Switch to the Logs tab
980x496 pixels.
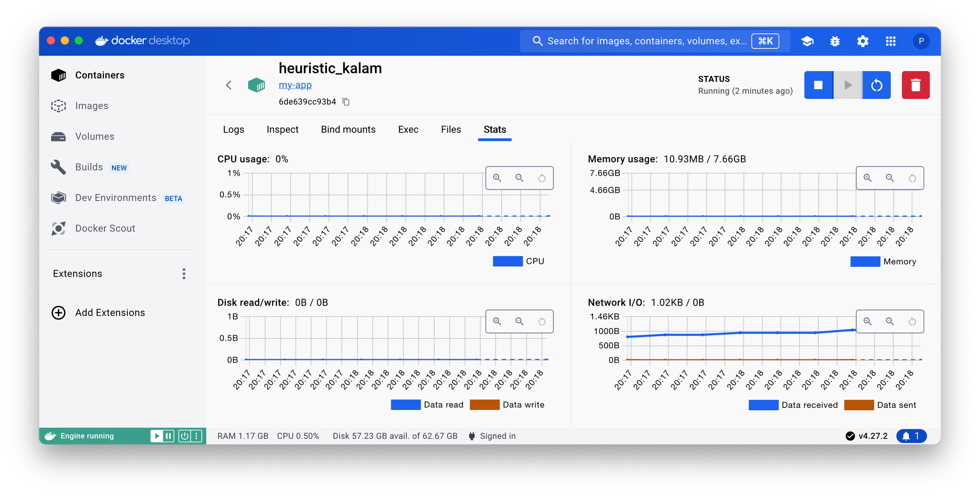tap(233, 129)
